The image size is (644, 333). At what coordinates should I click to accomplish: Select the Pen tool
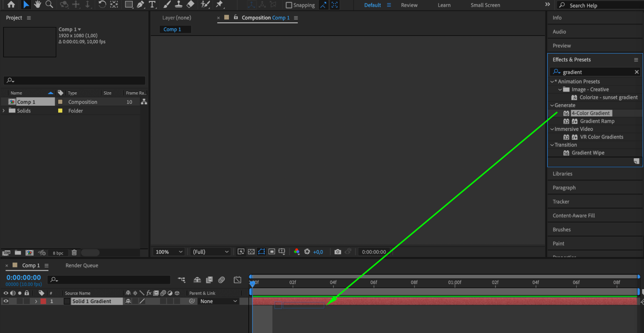pos(140,5)
